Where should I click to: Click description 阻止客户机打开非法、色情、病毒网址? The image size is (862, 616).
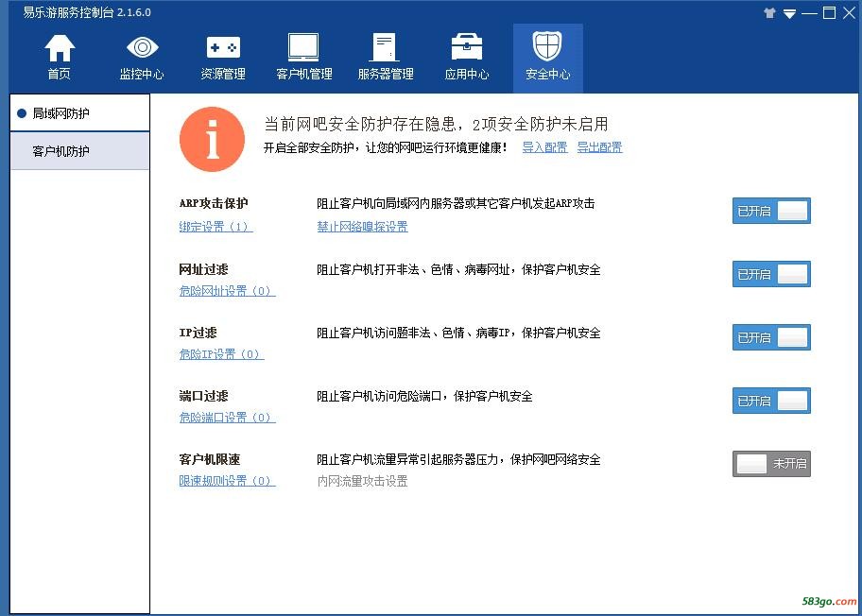coord(458,269)
